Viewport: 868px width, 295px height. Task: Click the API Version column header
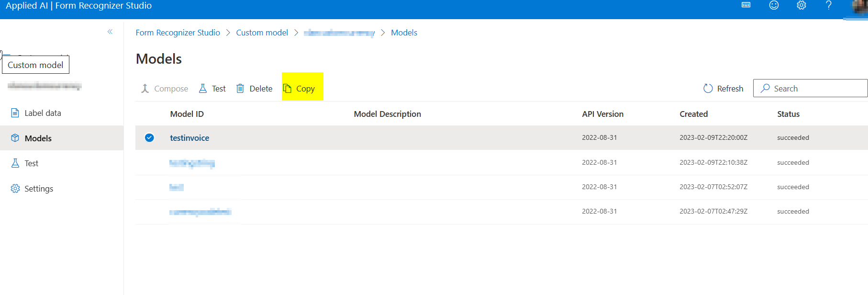602,114
